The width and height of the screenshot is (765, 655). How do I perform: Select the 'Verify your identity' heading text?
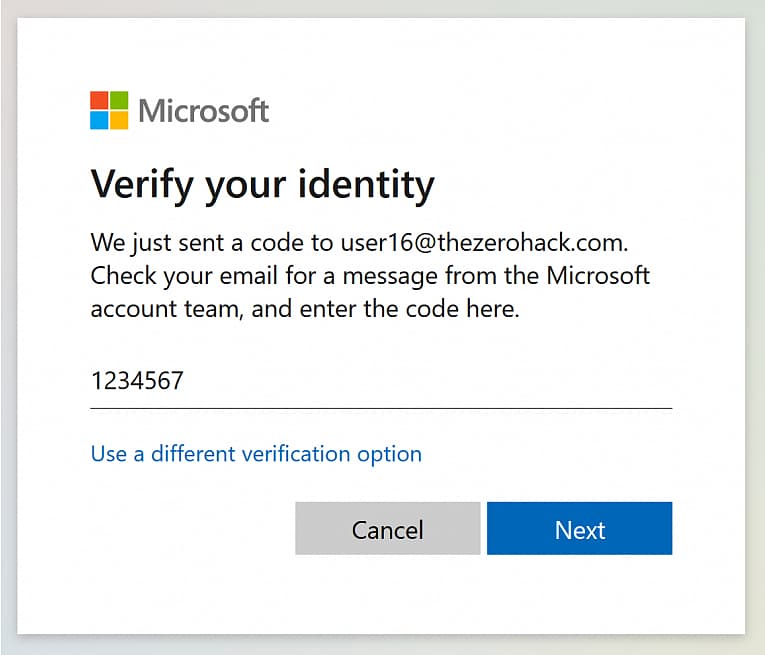[262, 185]
